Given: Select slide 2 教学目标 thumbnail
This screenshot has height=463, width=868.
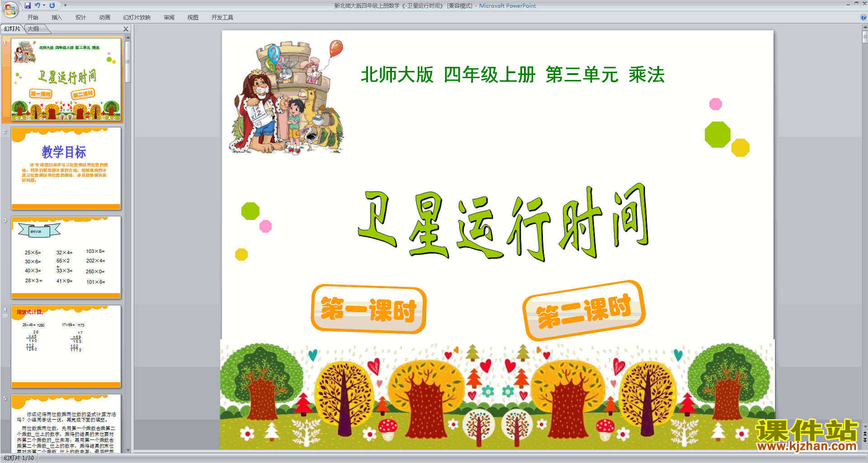Looking at the screenshot, I should pos(66,168).
